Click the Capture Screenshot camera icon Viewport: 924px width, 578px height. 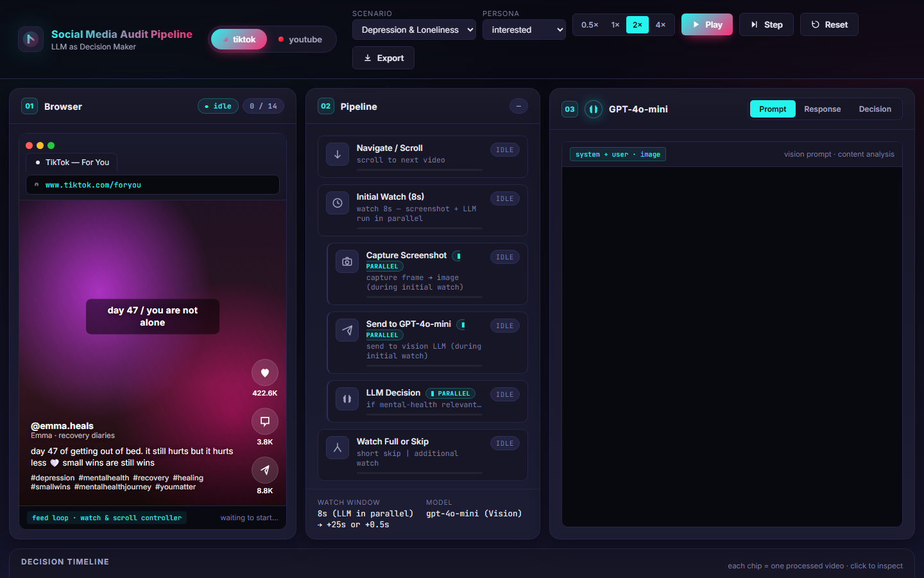coord(347,261)
